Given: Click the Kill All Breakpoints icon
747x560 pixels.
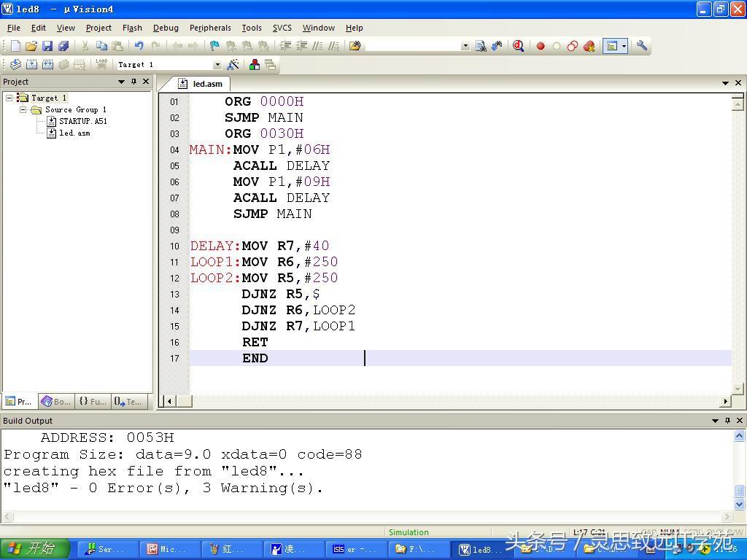Looking at the screenshot, I should [x=589, y=46].
